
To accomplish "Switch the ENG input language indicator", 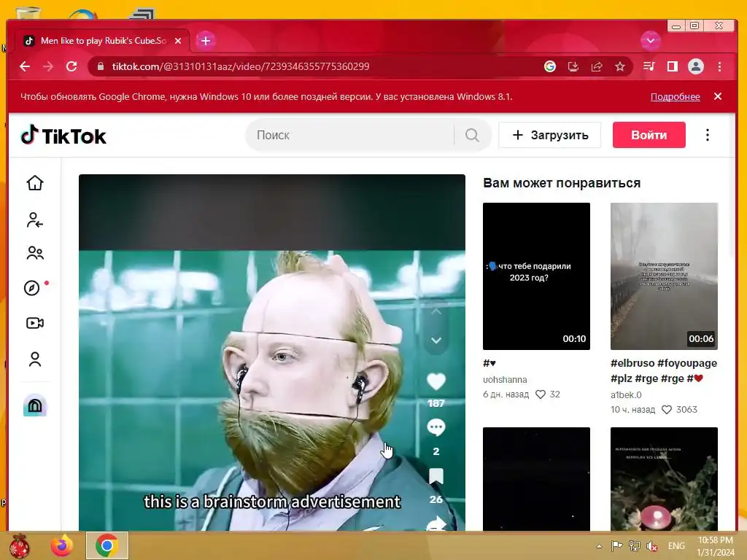I will tap(676, 546).
